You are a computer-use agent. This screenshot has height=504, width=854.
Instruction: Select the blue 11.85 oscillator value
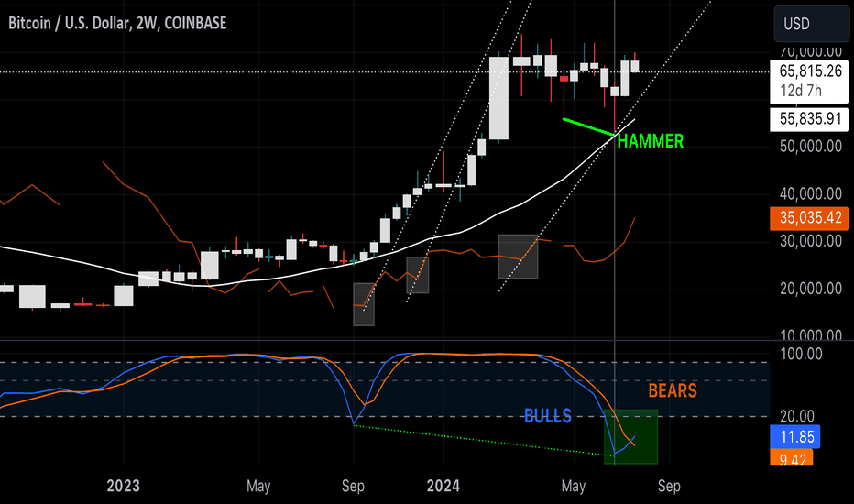(x=795, y=437)
